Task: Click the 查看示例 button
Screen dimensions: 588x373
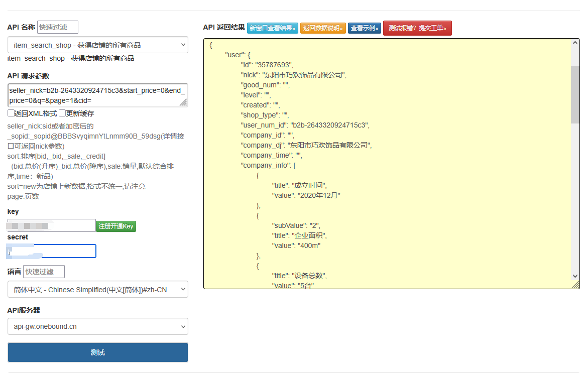Action: [365, 28]
